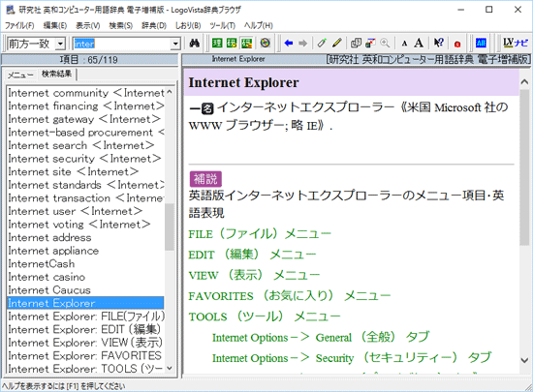Select the green marker pen icon
Viewport: 533px width, 392px height.
click(321, 44)
